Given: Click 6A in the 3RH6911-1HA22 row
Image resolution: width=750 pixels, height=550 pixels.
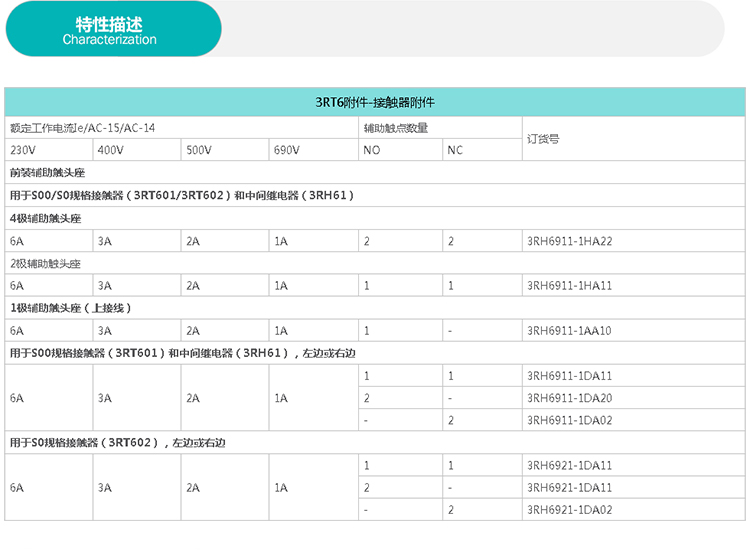Looking at the screenshot, I should pyautogui.click(x=17, y=241).
